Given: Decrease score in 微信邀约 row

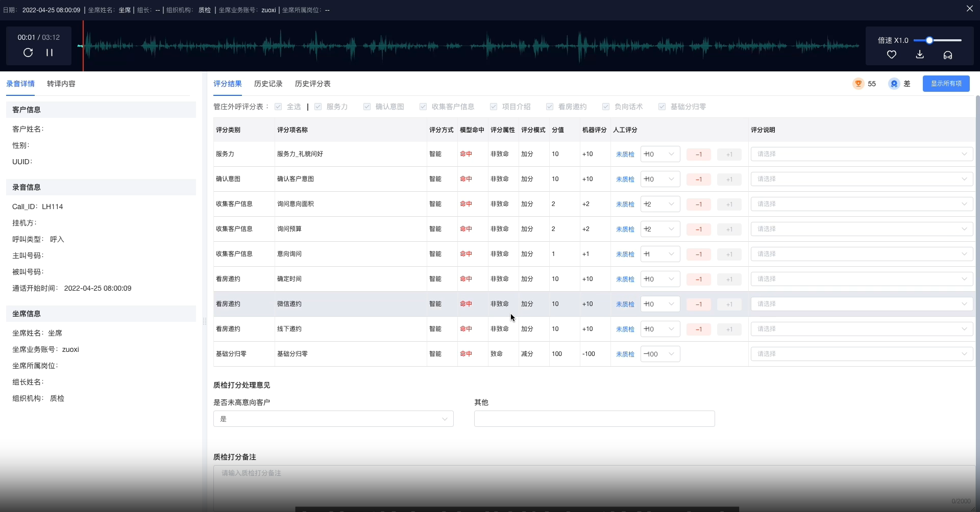Looking at the screenshot, I should click(699, 304).
